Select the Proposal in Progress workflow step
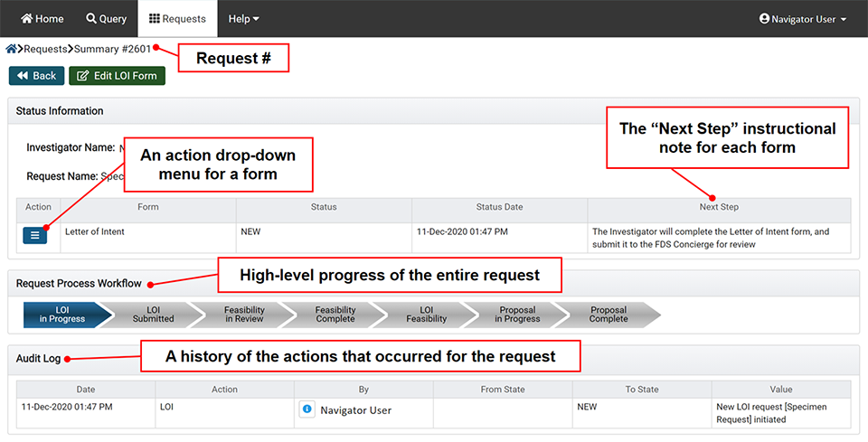Image resolution: width=868 pixels, height=442 pixels. [x=517, y=315]
